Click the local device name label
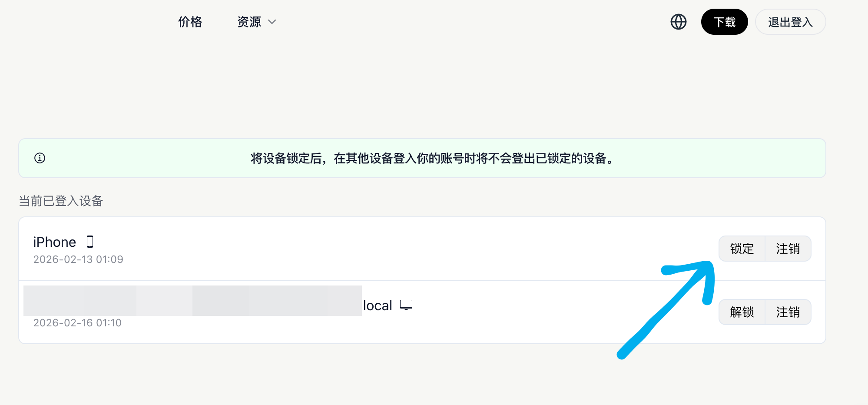 [x=378, y=305]
